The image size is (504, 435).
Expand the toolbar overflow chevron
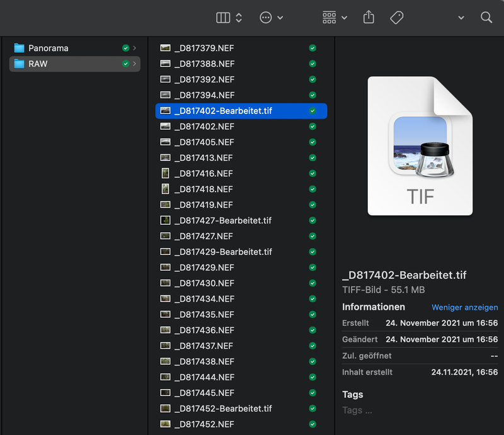tap(461, 18)
